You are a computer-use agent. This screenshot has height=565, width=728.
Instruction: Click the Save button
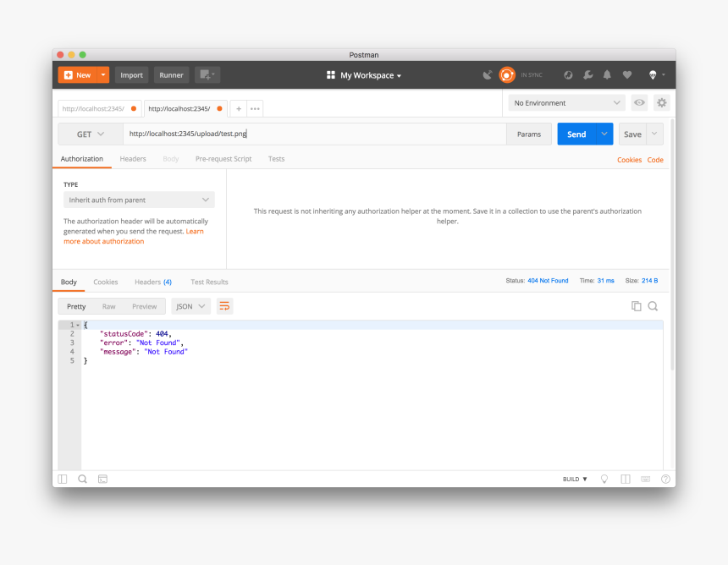(x=632, y=134)
